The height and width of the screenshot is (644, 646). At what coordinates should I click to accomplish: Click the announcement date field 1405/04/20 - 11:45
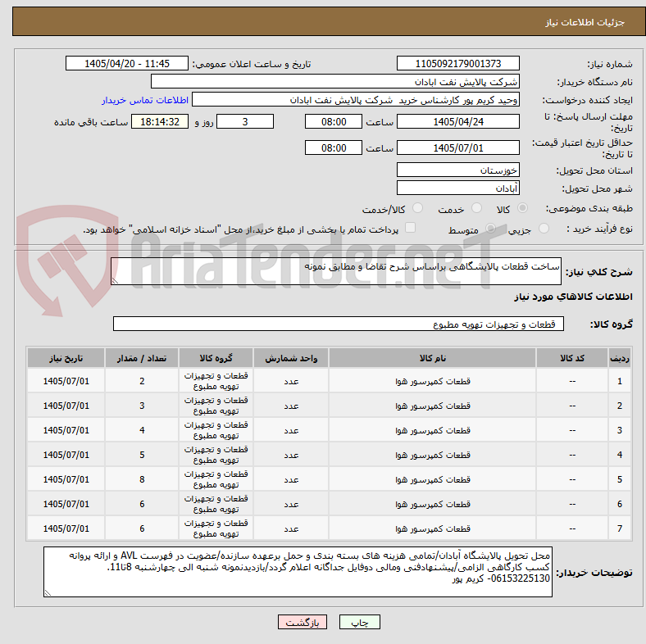coord(127,63)
